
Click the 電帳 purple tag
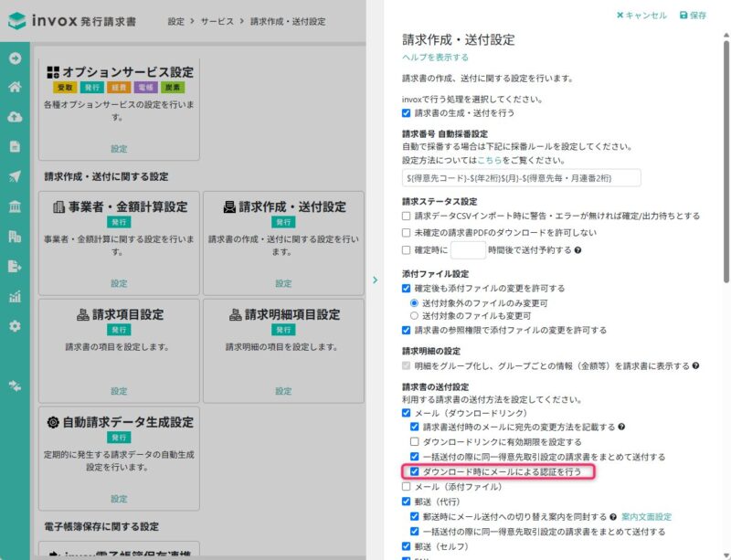(x=145, y=87)
